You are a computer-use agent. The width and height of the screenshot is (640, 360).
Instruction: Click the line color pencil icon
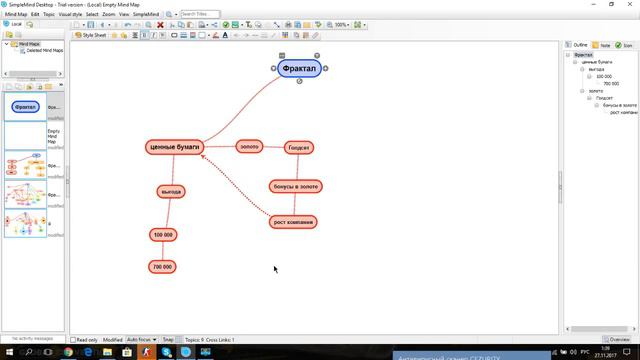(x=216, y=36)
